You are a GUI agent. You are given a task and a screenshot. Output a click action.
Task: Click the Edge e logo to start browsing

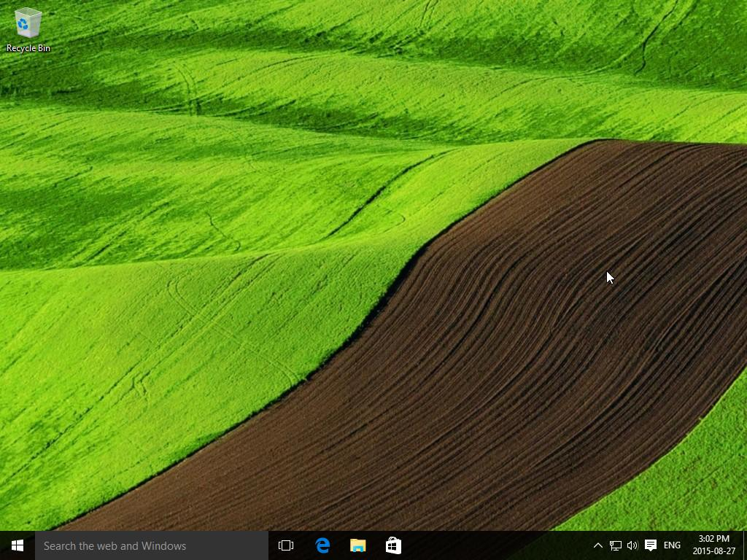click(x=322, y=545)
